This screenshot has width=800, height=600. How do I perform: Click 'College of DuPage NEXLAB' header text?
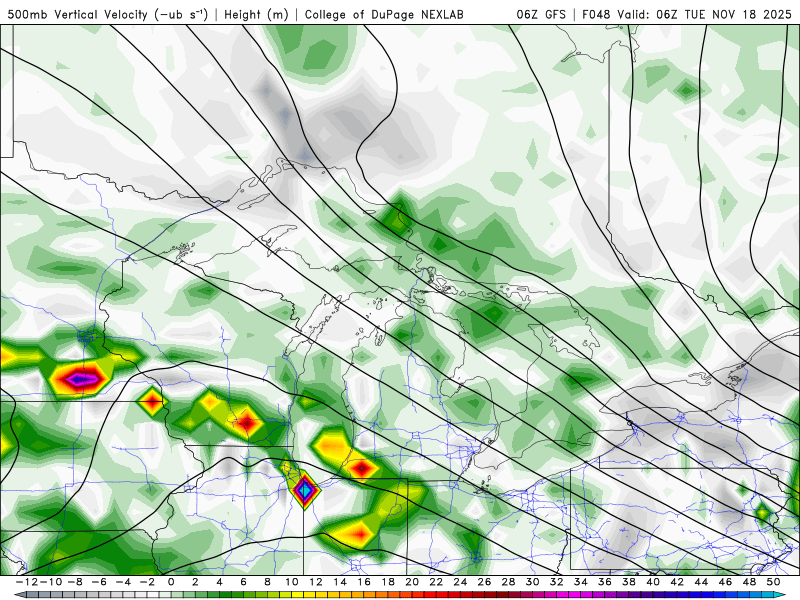tap(384, 14)
